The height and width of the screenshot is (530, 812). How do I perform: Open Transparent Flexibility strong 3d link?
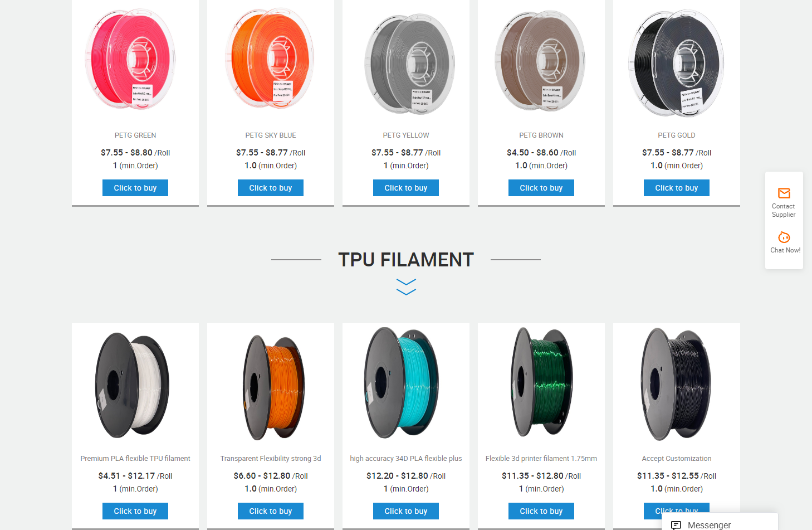click(x=271, y=459)
